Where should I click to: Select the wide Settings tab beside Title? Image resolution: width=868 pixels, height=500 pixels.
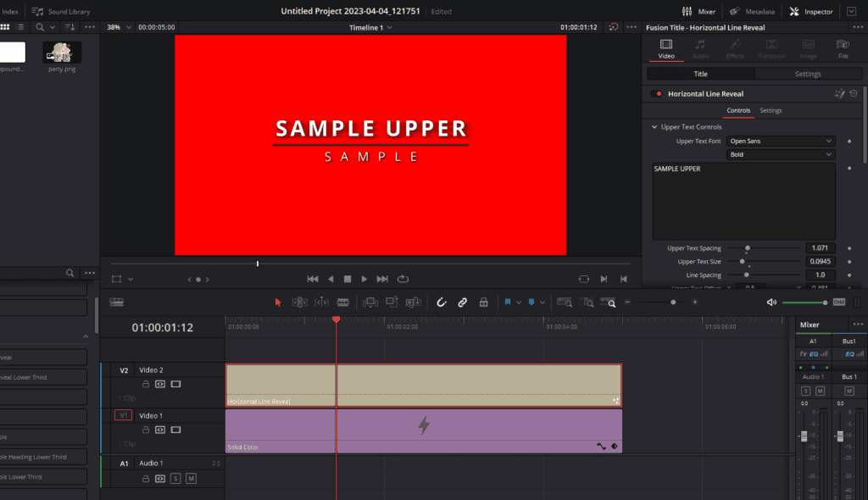tap(808, 74)
